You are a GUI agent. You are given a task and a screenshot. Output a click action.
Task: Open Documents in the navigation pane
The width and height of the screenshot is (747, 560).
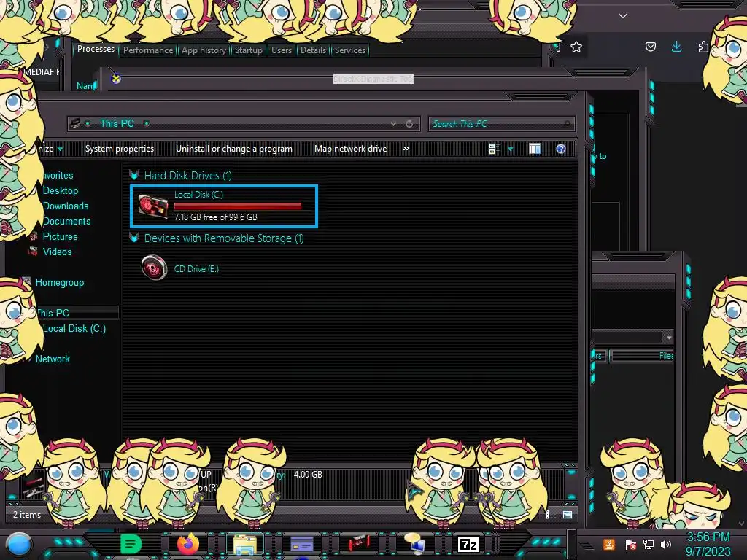tap(66, 221)
